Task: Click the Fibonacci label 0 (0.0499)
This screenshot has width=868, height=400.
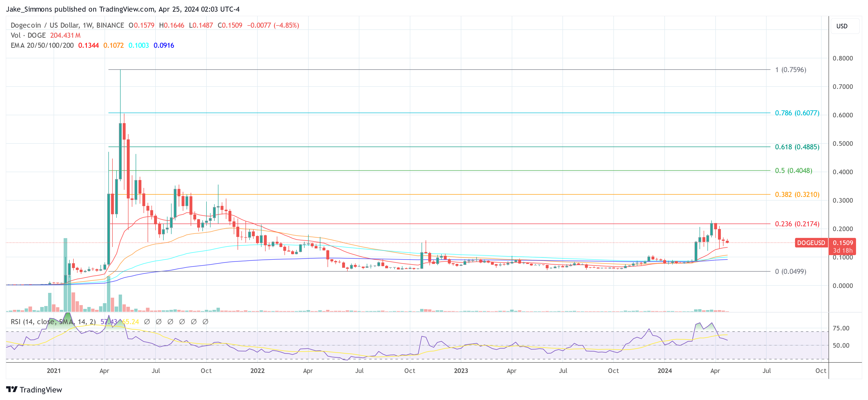Action: (x=790, y=271)
